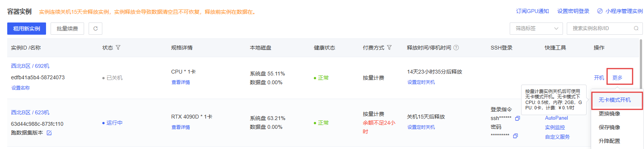Click search magnifier icon in instance search
Viewport: 644px width, 149px height.
click(x=636, y=29)
